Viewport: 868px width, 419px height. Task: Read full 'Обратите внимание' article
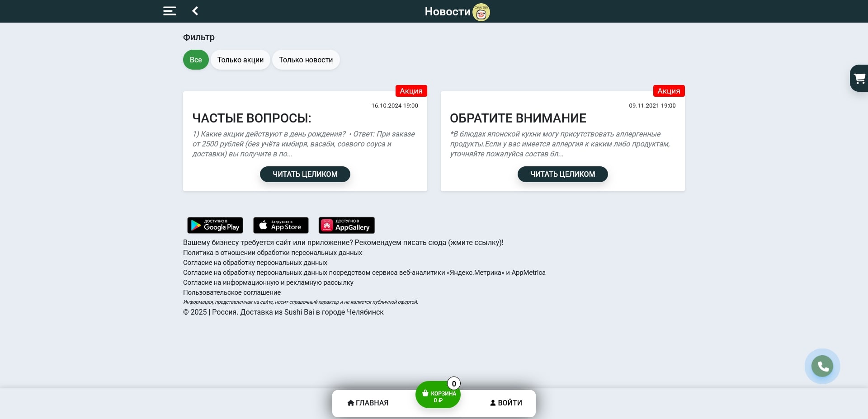pos(562,174)
